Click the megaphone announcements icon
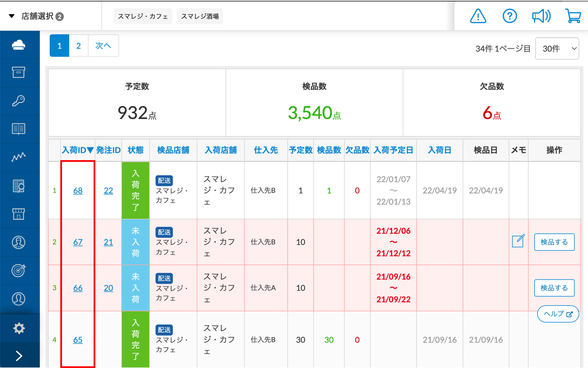 pos(541,16)
